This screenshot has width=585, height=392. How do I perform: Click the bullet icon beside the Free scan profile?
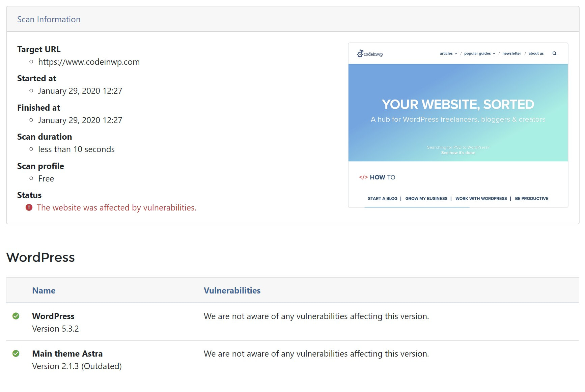pos(31,179)
